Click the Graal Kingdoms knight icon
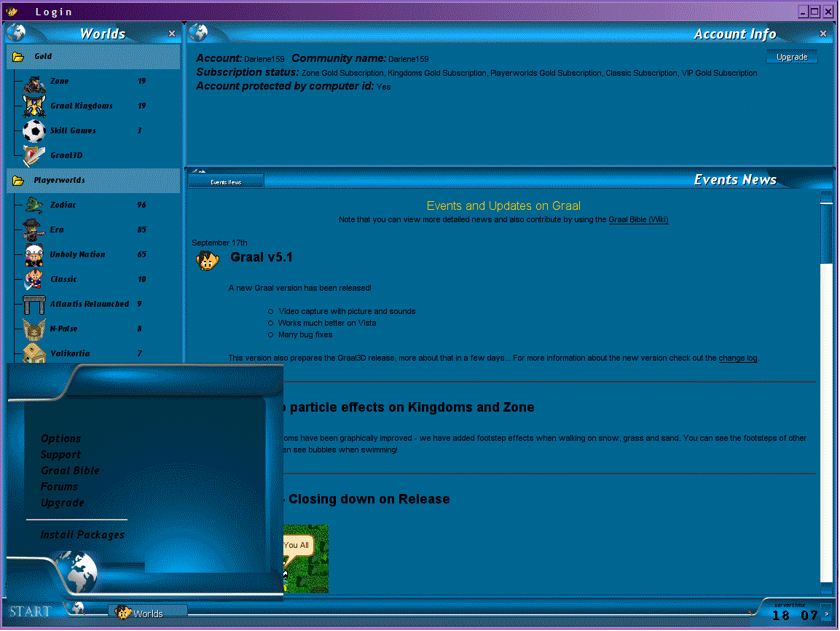The height and width of the screenshot is (631, 840). pos(34,106)
